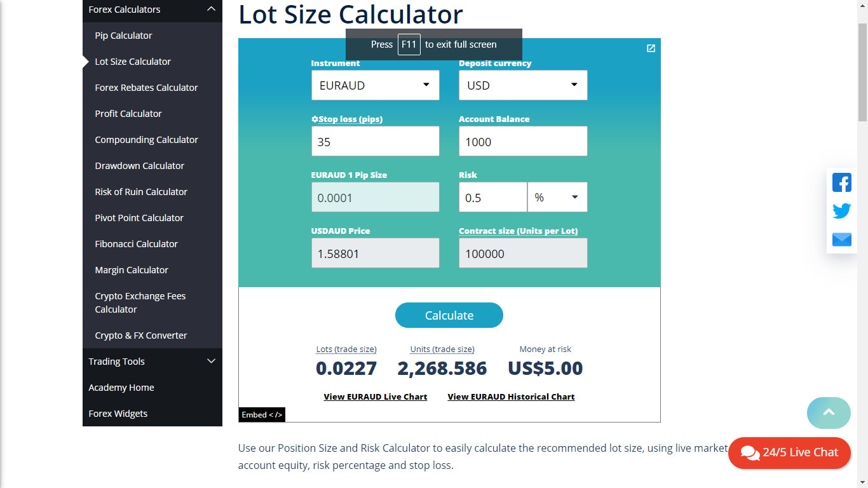Screen dimensions: 868x488
Task: Share page on Twitter icon
Action: 842,211
